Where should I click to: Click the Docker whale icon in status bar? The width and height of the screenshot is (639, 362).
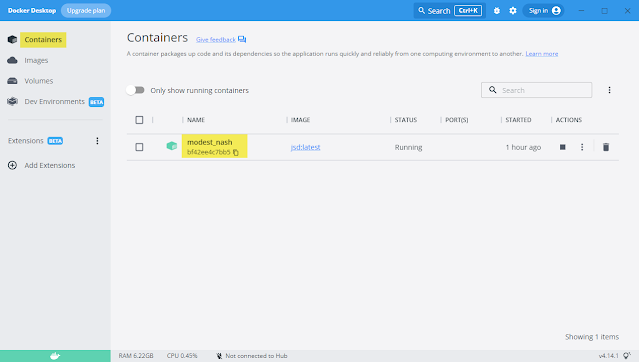tap(55, 356)
